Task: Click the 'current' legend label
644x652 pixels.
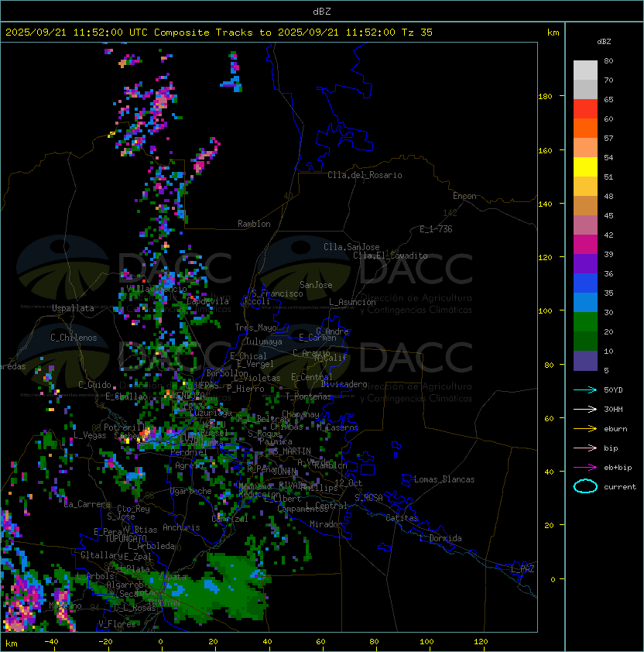Action: (x=620, y=487)
